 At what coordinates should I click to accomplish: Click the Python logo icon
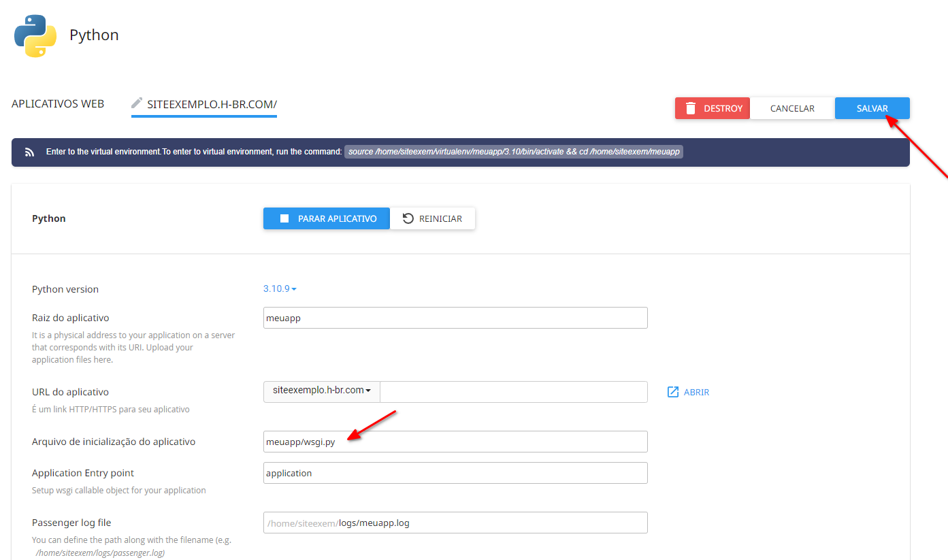click(35, 35)
